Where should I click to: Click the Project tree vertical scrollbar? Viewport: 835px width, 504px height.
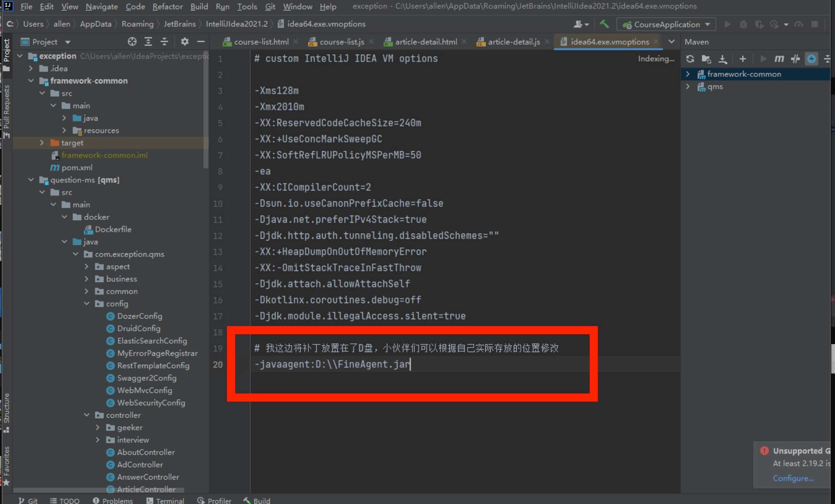[x=206, y=109]
